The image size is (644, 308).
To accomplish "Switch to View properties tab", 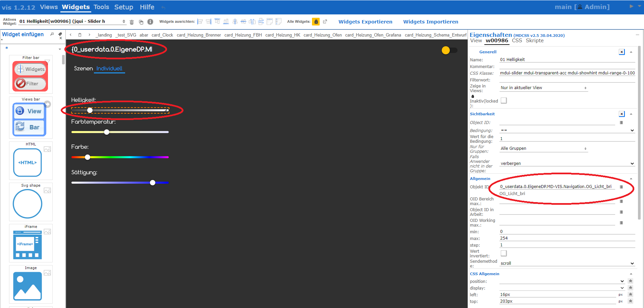I will click(x=476, y=41).
